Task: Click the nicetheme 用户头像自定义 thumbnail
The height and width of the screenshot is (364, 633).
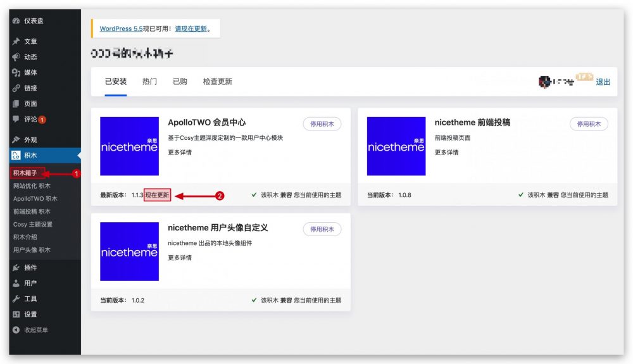Action: click(130, 251)
